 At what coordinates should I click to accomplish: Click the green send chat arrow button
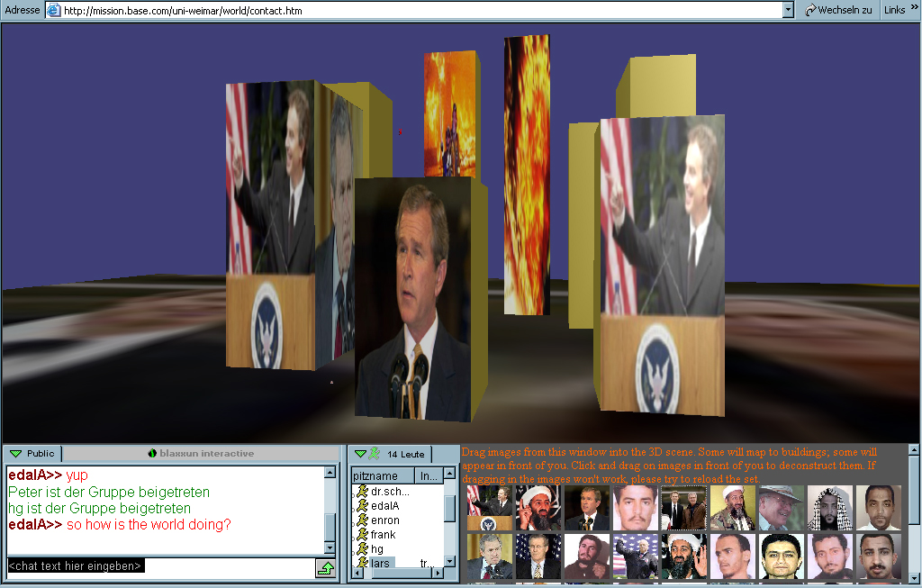click(x=325, y=567)
